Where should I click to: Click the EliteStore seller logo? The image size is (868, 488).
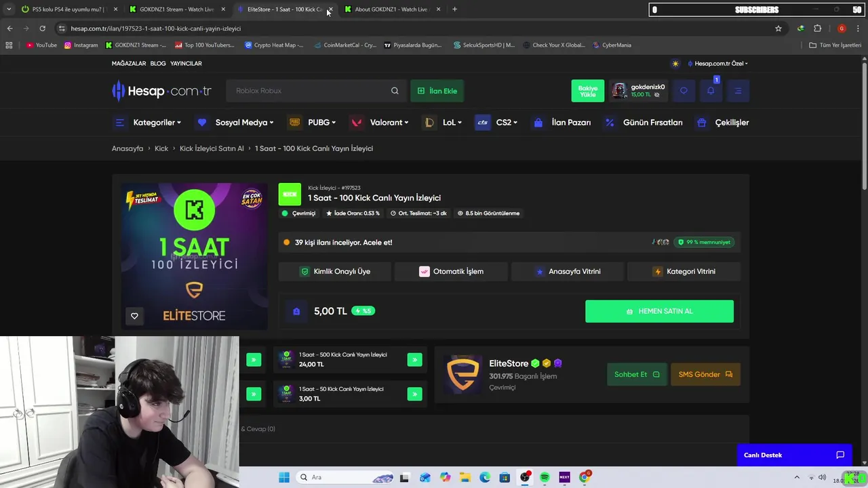[462, 374]
